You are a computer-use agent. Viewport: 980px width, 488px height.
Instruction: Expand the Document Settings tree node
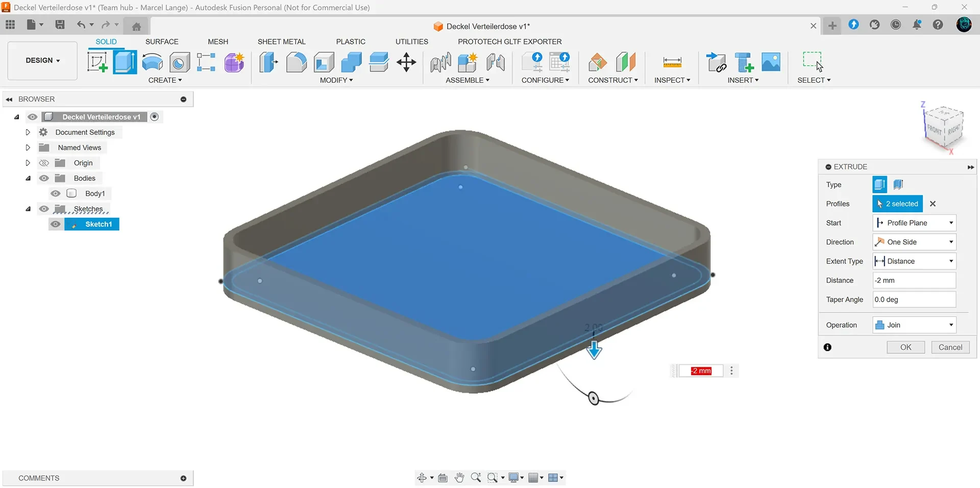[x=28, y=132]
